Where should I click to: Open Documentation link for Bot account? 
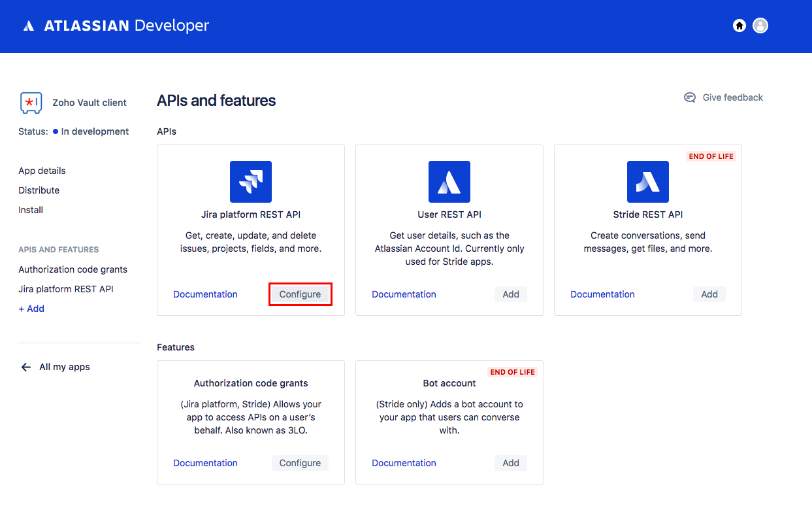click(404, 463)
